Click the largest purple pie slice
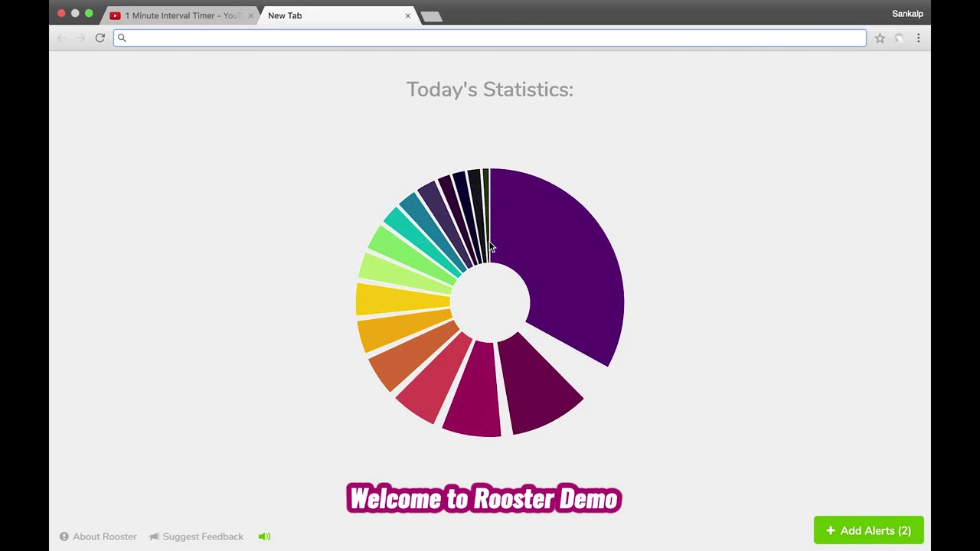The image size is (980, 551). pos(570,260)
